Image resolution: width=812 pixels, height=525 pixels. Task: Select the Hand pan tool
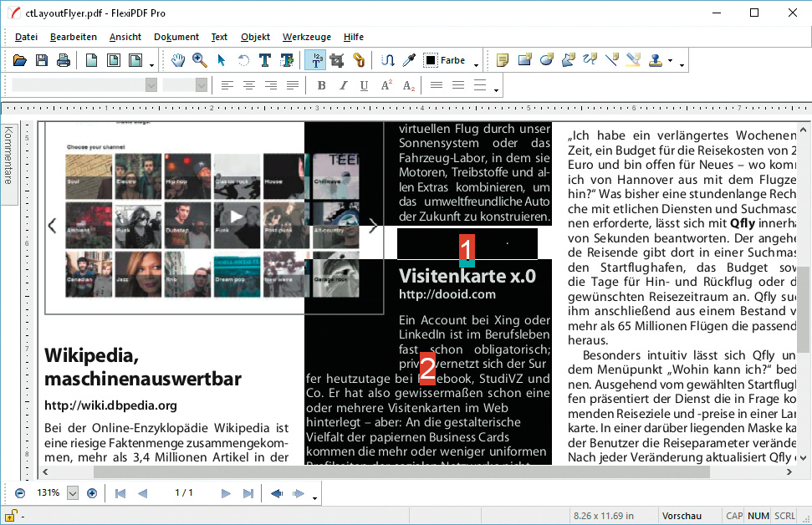178,60
